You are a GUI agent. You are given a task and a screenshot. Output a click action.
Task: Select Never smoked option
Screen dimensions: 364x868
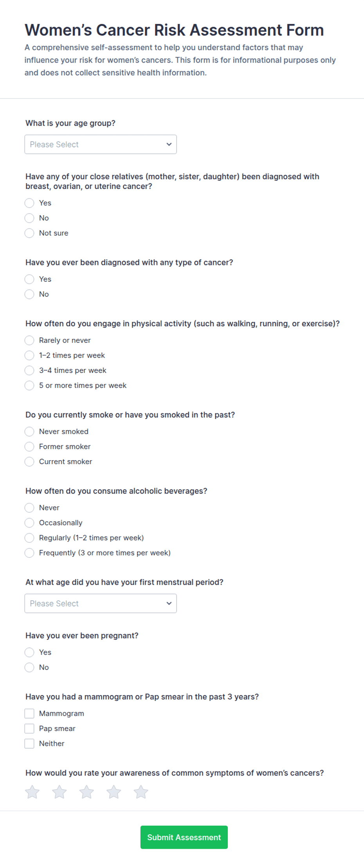point(29,432)
